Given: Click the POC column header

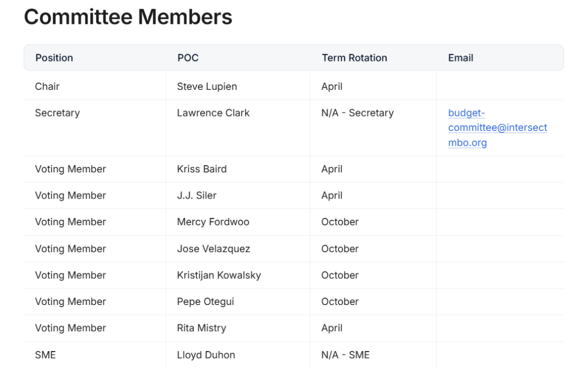Looking at the screenshot, I should pos(188,58).
